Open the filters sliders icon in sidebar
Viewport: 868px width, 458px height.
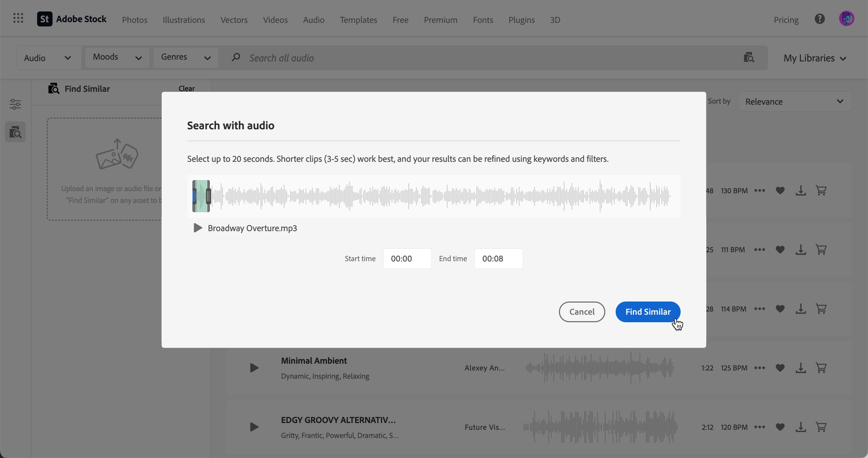pyautogui.click(x=15, y=104)
